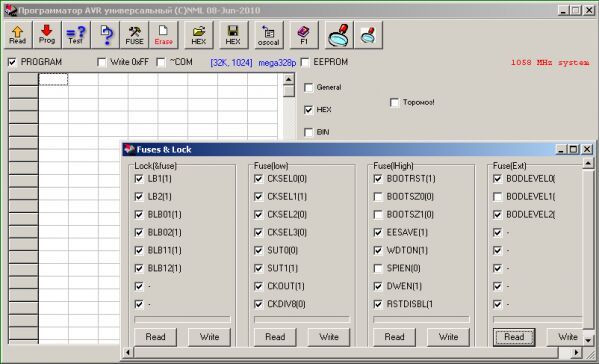Toggle the BLB01(1) checkbox
The image size is (599, 364).
coord(139,214)
